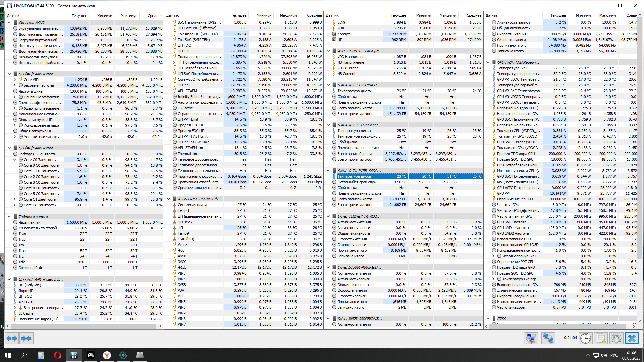Collapse the Система: ASUS sensor group

coord(9,23)
